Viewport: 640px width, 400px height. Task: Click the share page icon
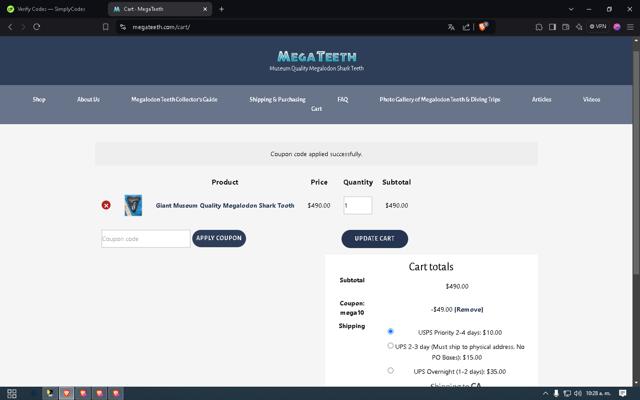(x=466, y=27)
